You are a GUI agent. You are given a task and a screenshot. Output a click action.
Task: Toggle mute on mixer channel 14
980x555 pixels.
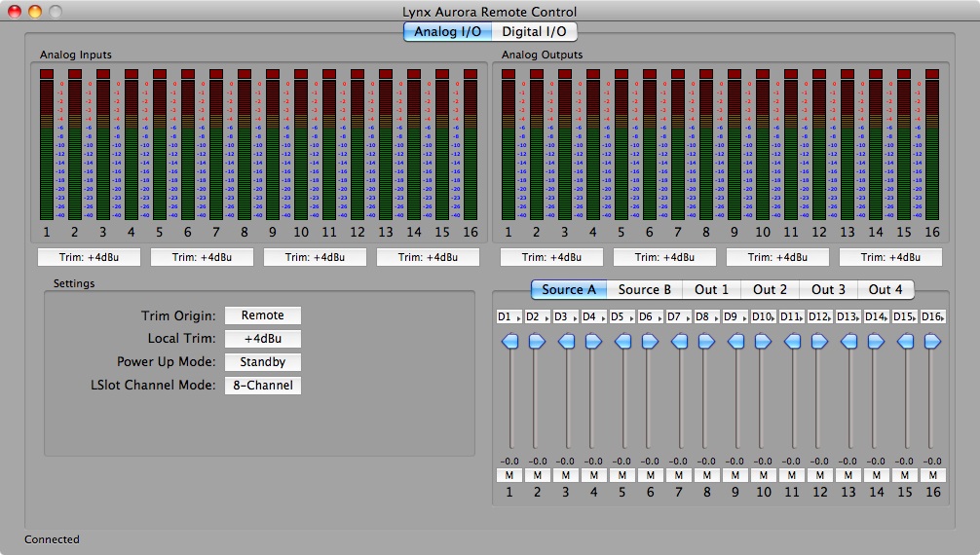[x=876, y=475]
